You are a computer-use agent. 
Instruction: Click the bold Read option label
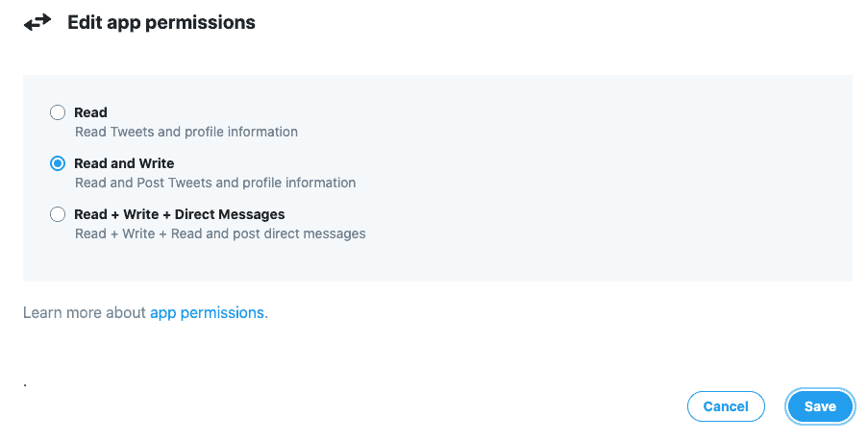(90, 112)
